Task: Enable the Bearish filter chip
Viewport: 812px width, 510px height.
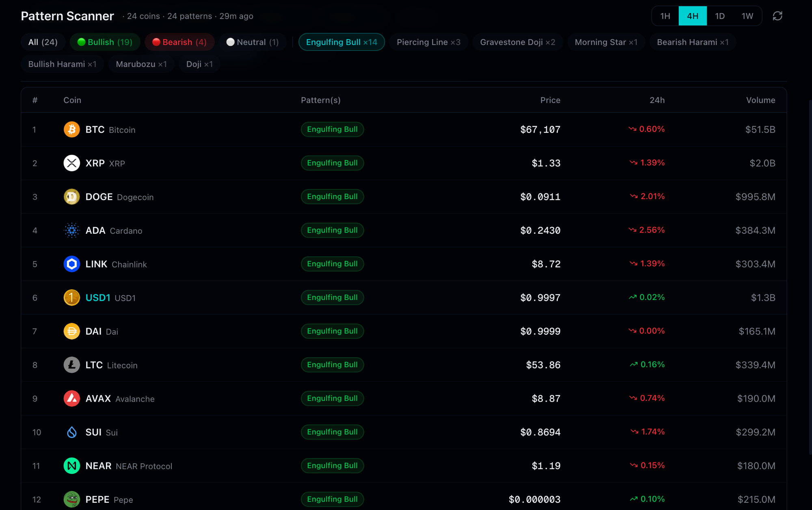Action: 179,42
